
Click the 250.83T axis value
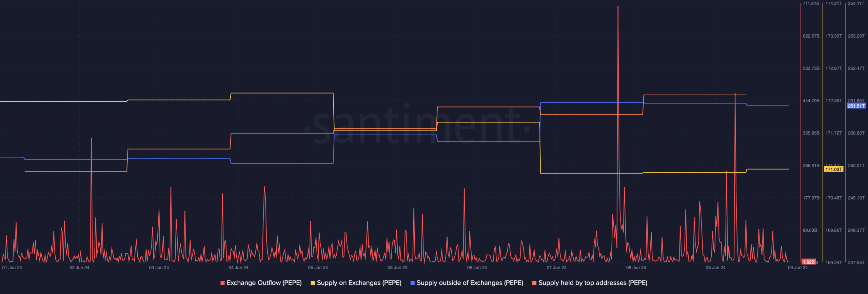pos(856,133)
